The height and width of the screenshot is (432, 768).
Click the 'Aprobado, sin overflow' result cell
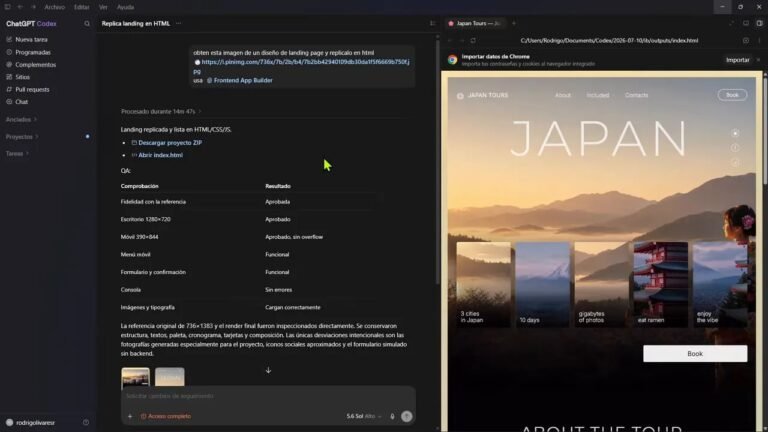tap(294, 237)
